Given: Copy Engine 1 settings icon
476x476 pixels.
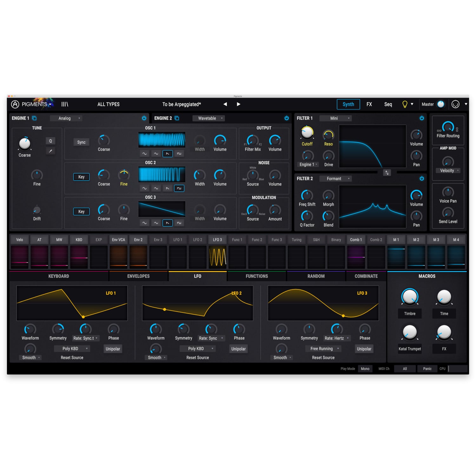Looking at the screenshot, I should coord(34,118).
